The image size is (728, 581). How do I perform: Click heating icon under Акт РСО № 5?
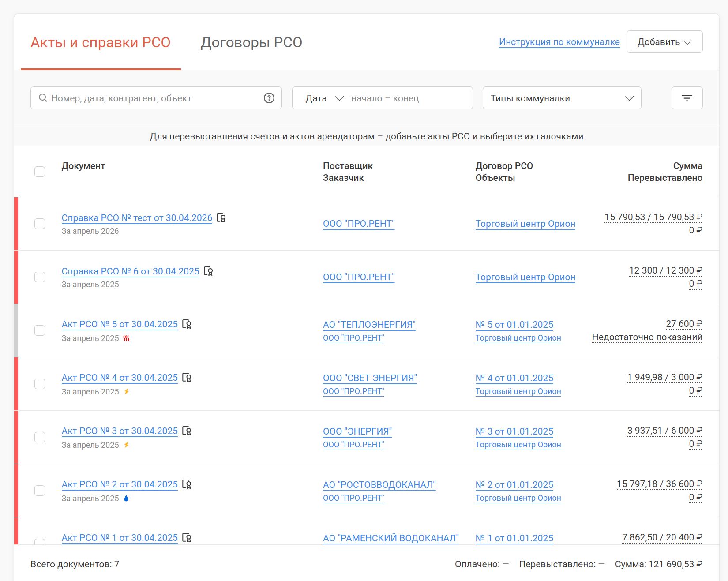pyautogui.click(x=126, y=338)
